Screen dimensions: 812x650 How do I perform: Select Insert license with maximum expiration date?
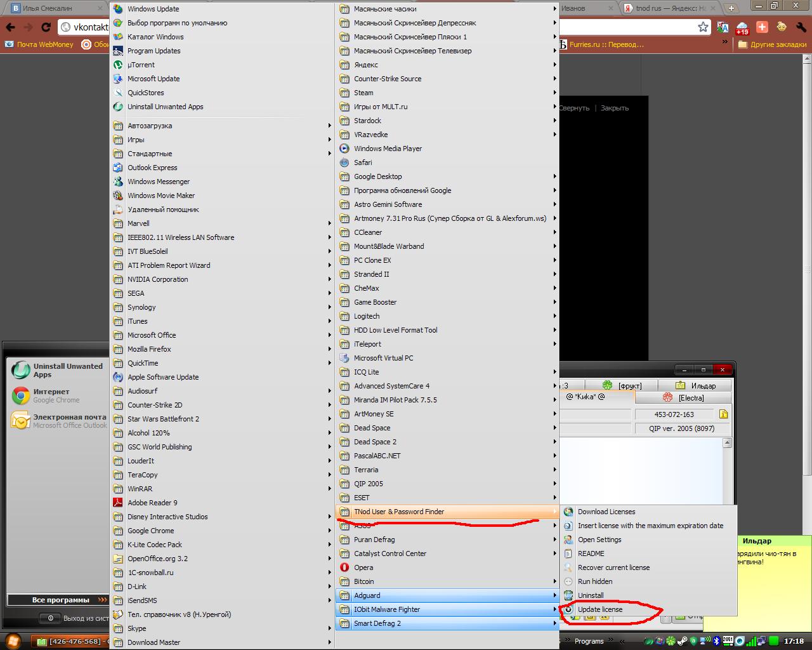pos(648,526)
